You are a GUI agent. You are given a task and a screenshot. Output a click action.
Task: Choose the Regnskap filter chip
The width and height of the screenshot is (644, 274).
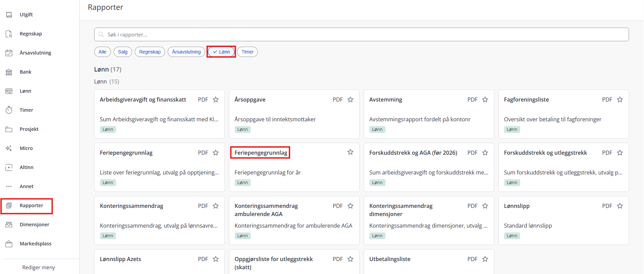click(x=150, y=52)
